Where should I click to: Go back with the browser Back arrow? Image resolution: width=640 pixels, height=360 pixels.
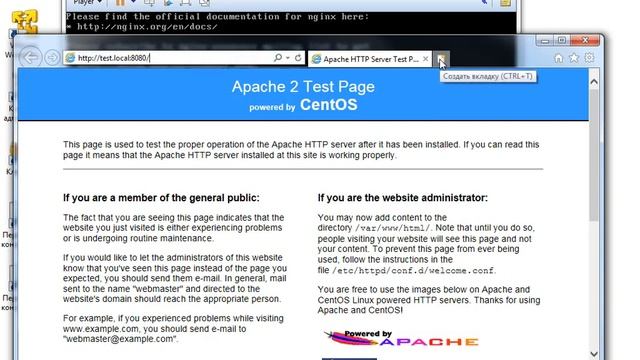point(31,58)
